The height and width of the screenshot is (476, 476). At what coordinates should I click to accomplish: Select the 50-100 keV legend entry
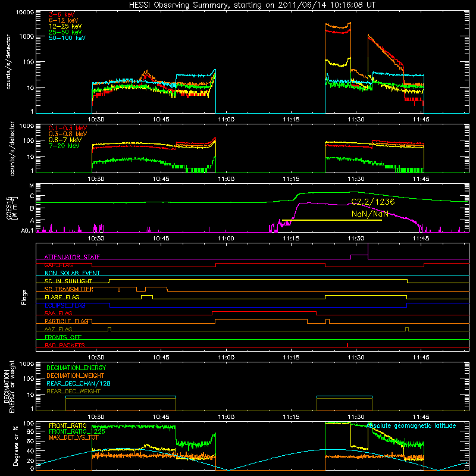[67, 38]
